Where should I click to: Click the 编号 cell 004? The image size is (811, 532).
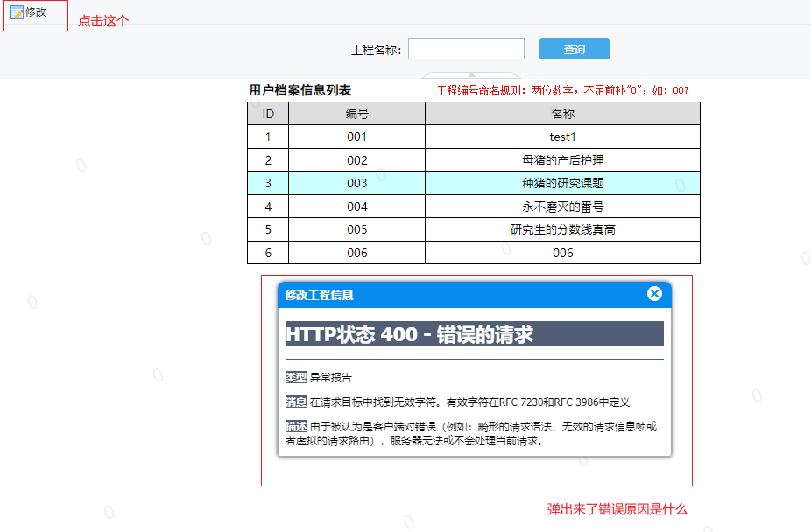[x=356, y=206]
